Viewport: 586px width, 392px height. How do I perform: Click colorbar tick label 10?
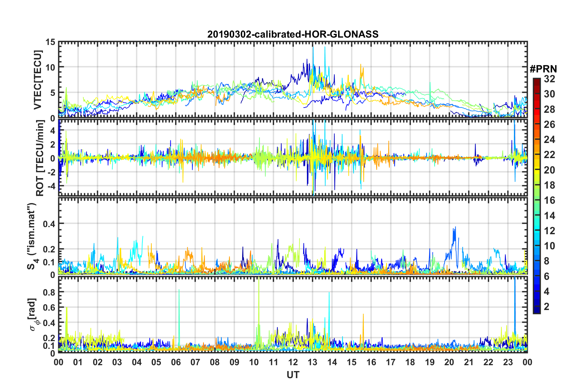[549, 246]
